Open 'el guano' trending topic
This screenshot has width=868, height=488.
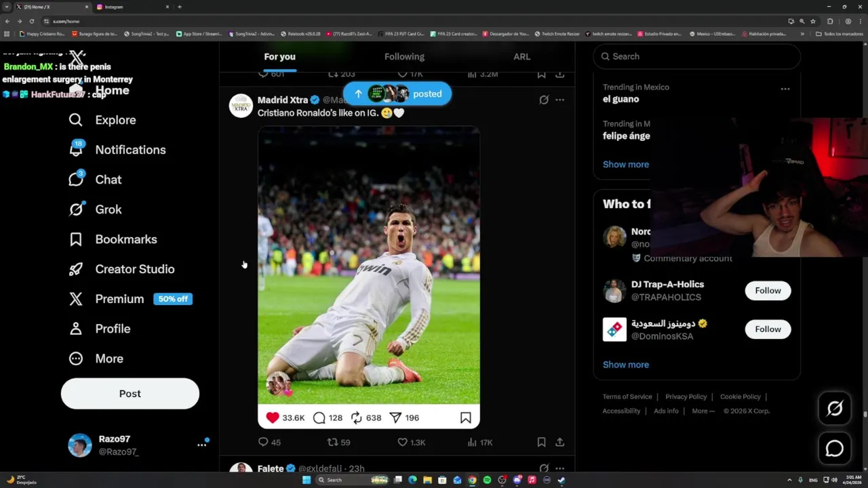(x=620, y=99)
